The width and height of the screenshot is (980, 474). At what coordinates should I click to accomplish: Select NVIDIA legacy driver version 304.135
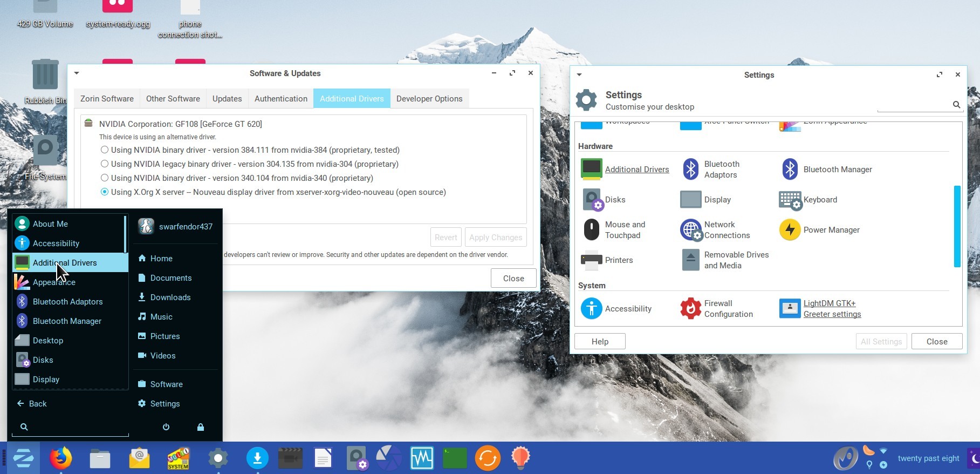(x=105, y=164)
